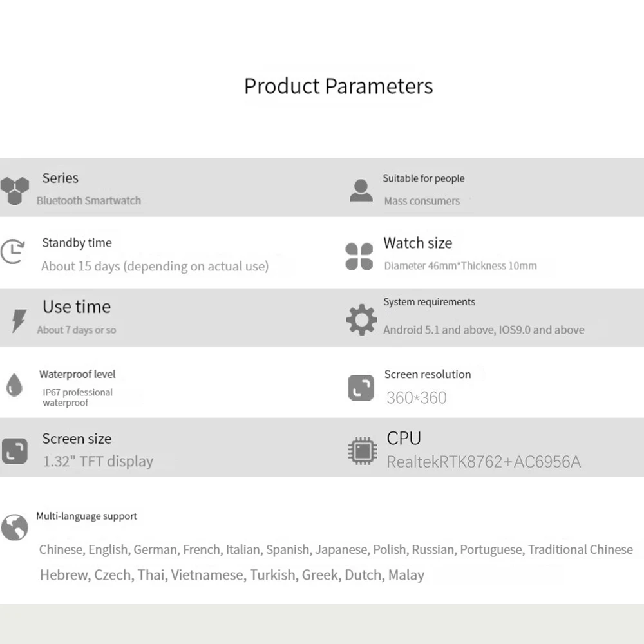Click the gear System requirements icon

(x=361, y=319)
